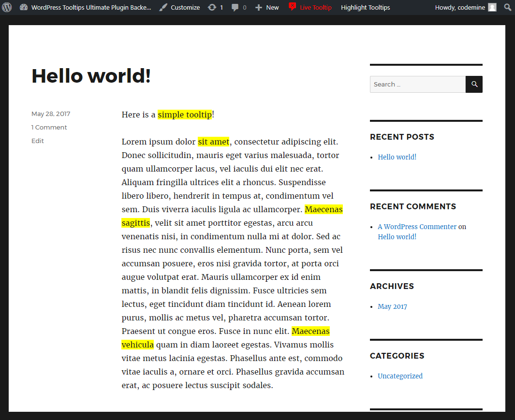Open the Hello world! post title
This screenshot has height=420, width=515.
pyautogui.click(x=91, y=76)
